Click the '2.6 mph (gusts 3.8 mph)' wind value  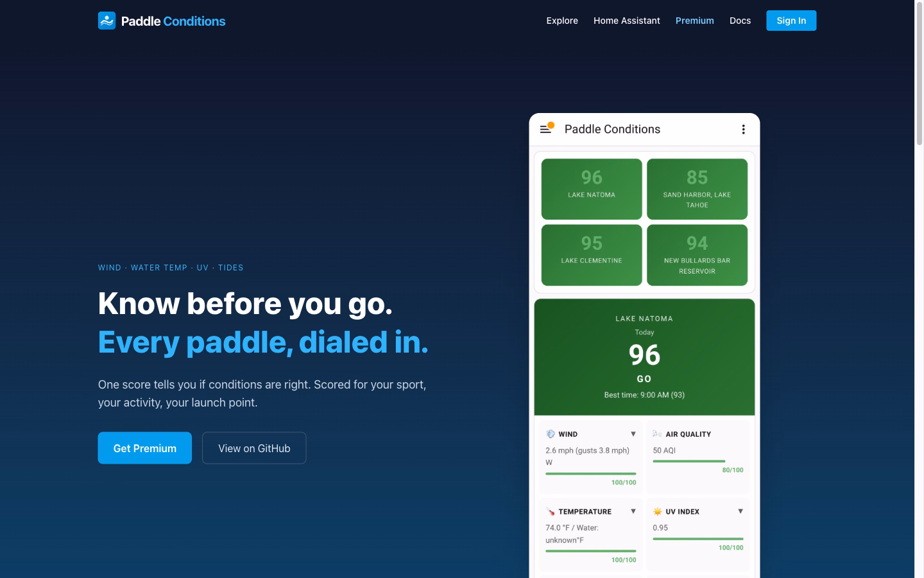point(587,450)
